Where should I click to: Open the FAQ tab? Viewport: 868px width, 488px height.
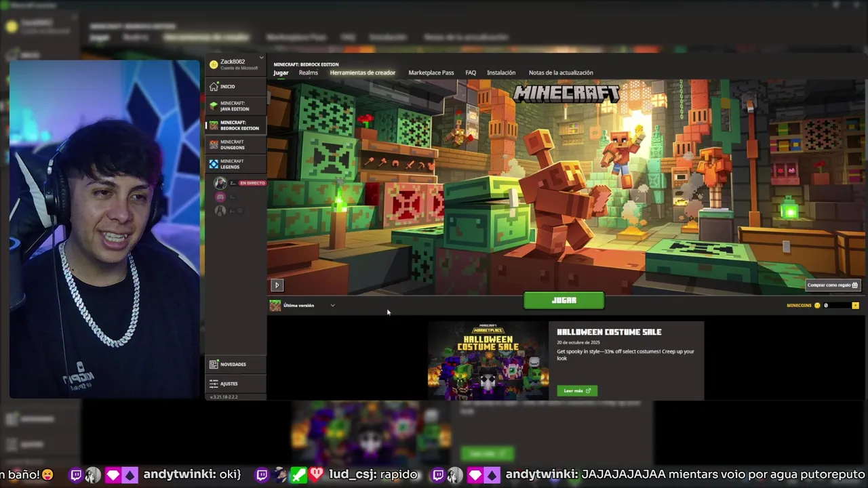(471, 73)
